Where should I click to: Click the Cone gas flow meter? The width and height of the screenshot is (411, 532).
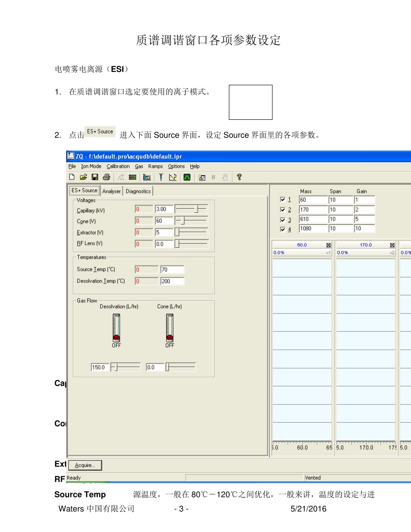tap(170, 327)
